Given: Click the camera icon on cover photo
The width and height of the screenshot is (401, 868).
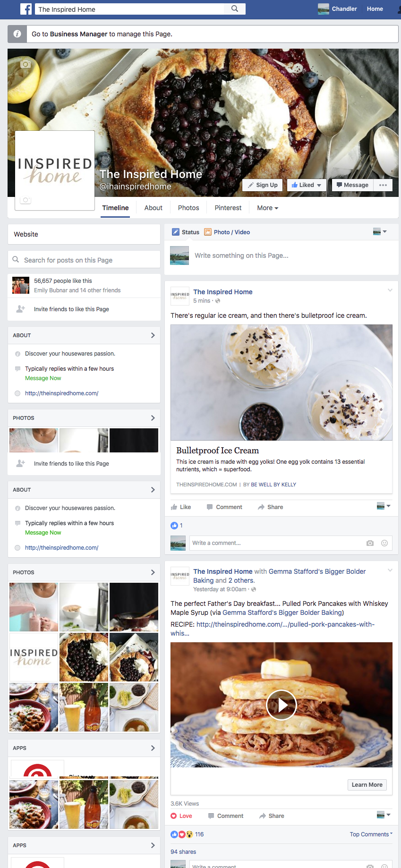Looking at the screenshot, I should 26,64.
